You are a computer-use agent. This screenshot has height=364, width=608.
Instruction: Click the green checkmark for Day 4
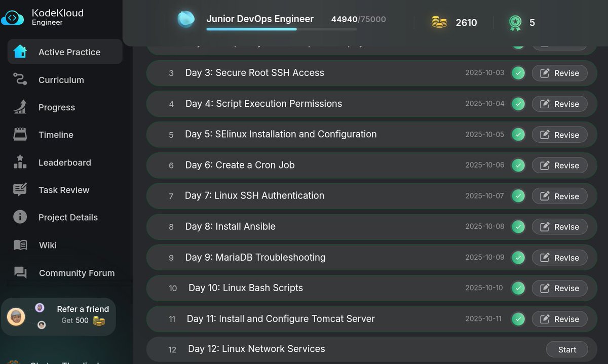coord(518,104)
